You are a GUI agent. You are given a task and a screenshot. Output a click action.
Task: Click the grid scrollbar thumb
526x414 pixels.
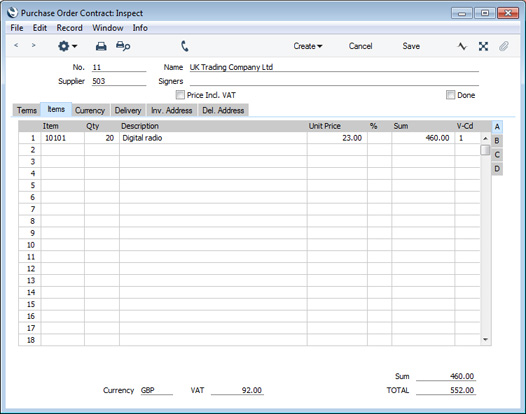[x=485, y=150]
